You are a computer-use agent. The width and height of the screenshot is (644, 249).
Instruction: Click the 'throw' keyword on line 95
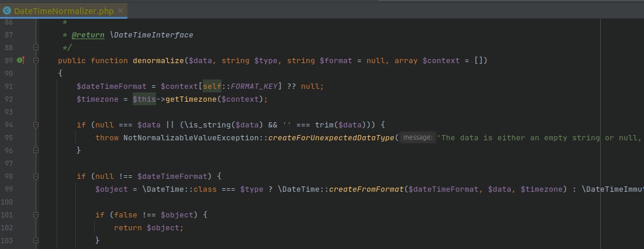107,137
